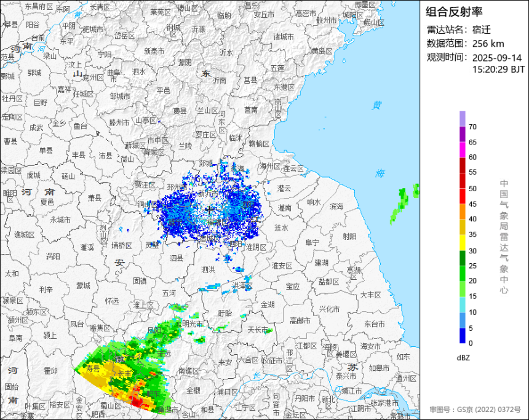The height and width of the screenshot is (420, 529).
Task: Click the 五河 county label
Action: coord(169,293)
